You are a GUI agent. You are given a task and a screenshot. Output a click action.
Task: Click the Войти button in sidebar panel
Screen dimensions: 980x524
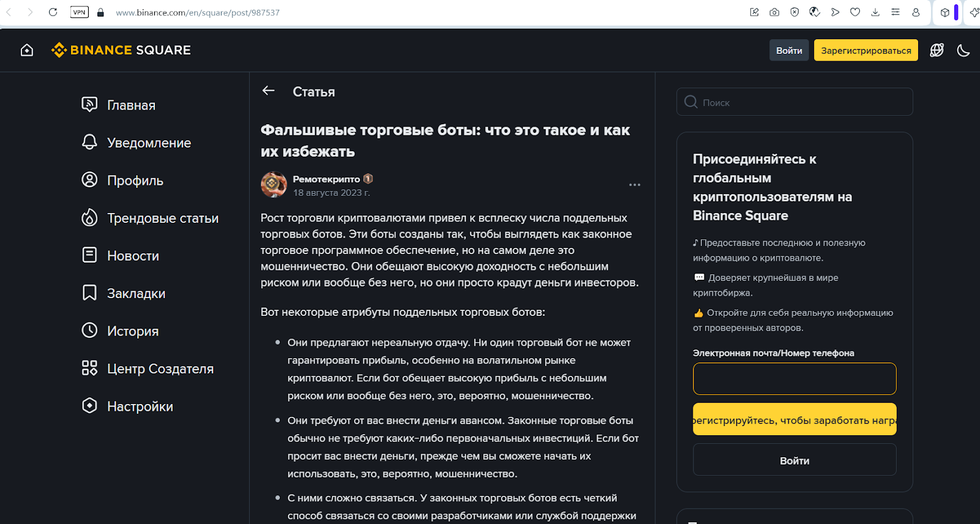pyautogui.click(x=794, y=460)
